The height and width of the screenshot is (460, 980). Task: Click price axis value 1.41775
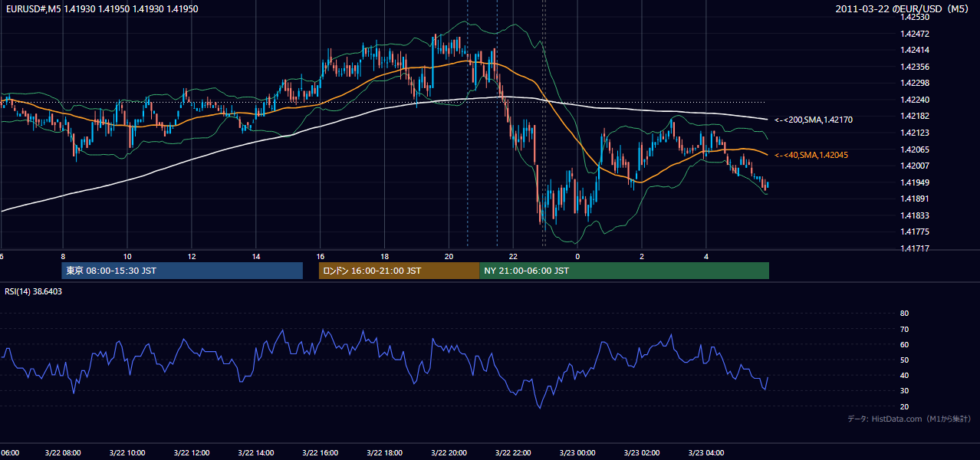[916, 232]
